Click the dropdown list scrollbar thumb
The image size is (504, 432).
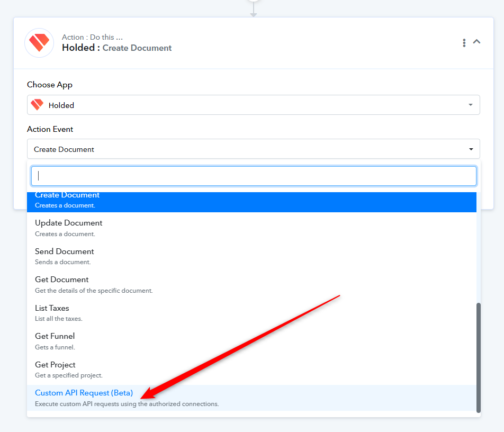(x=478, y=357)
